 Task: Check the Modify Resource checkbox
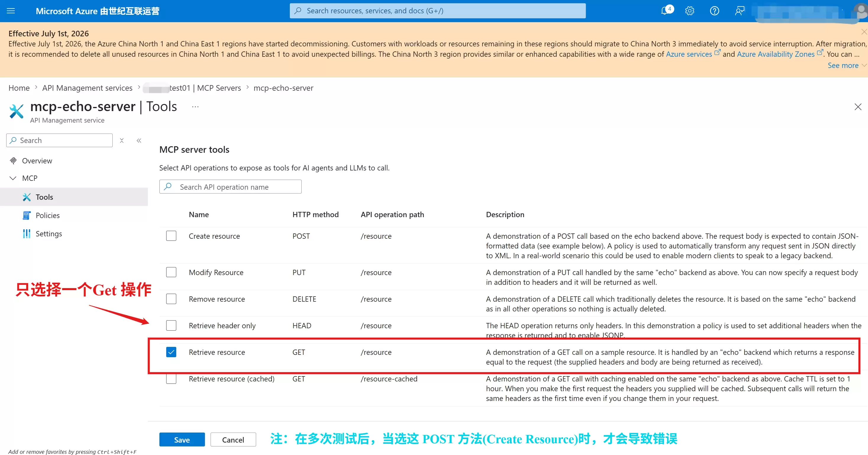coord(171,272)
